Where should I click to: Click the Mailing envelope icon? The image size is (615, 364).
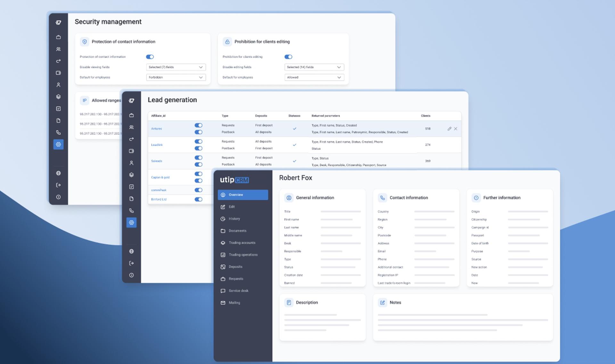click(223, 303)
